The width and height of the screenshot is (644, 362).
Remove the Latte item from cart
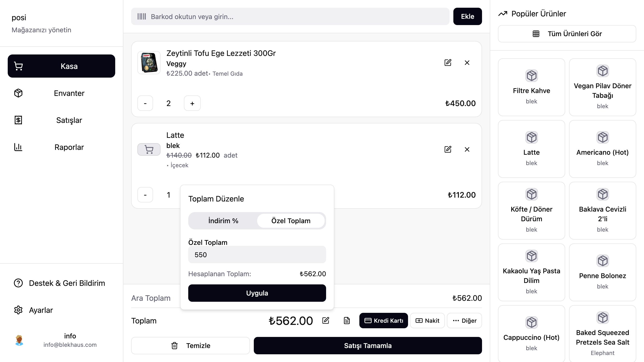[x=467, y=149]
